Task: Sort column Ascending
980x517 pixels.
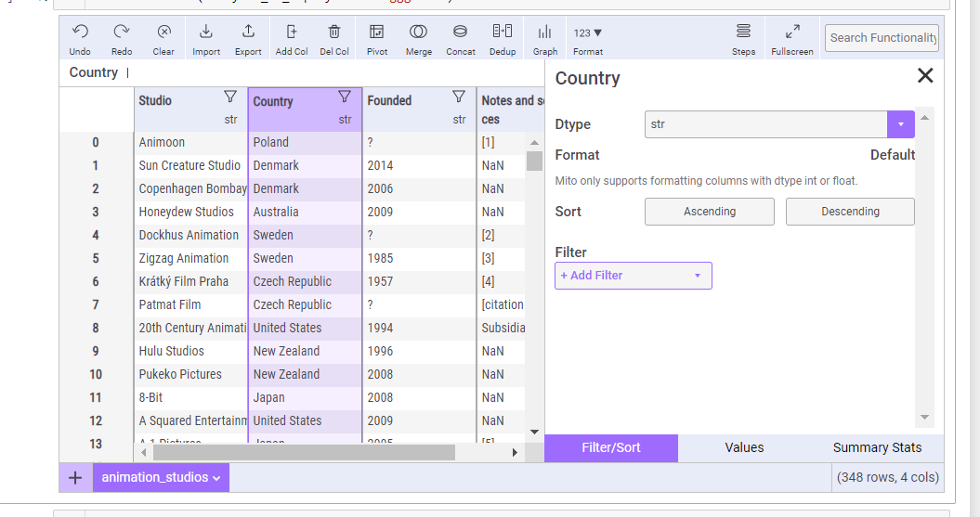Action: 710,212
